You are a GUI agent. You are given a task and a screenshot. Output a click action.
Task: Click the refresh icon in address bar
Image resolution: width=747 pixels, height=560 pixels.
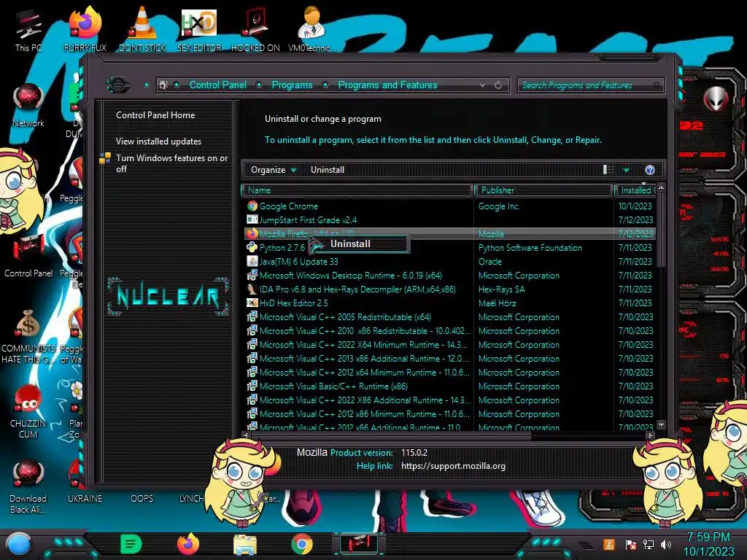[x=498, y=85]
